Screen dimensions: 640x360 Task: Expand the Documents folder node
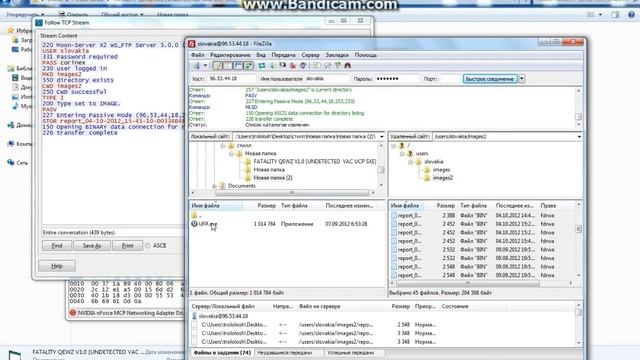[x=214, y=186]
